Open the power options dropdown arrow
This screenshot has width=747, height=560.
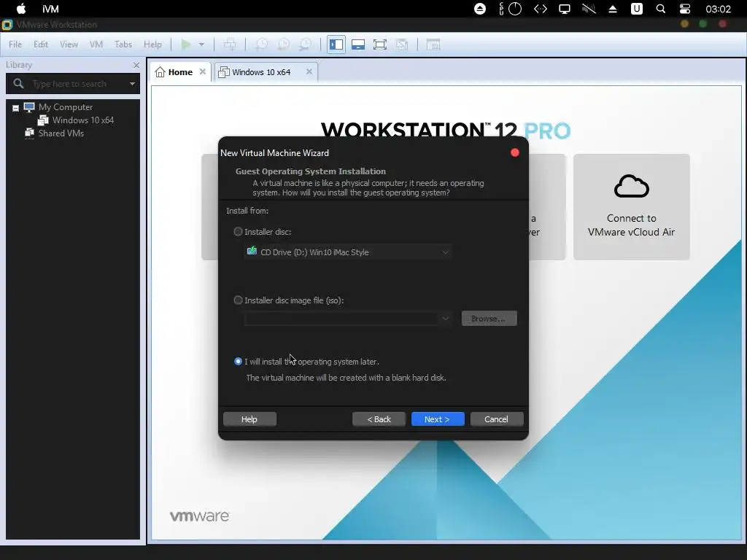pyautogui.click(x=201, y=44)
